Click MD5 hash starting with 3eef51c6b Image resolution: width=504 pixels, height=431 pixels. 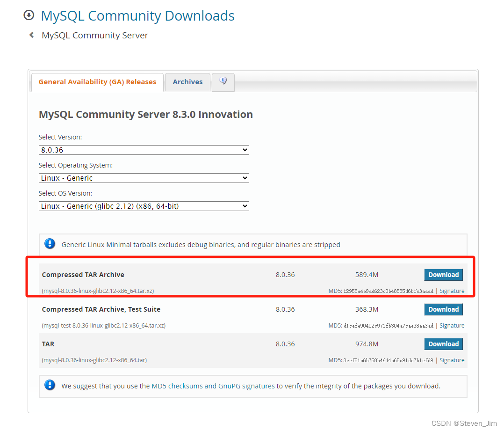388,360
